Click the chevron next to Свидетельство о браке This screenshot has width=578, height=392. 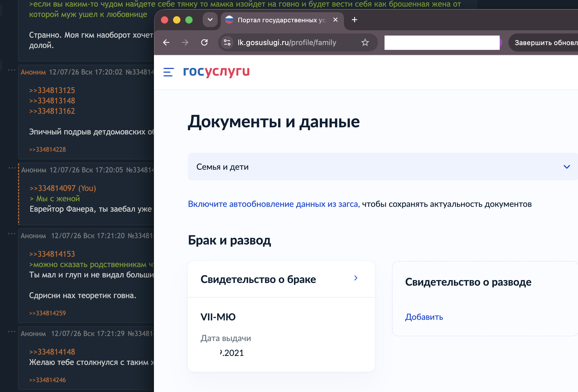356,278
